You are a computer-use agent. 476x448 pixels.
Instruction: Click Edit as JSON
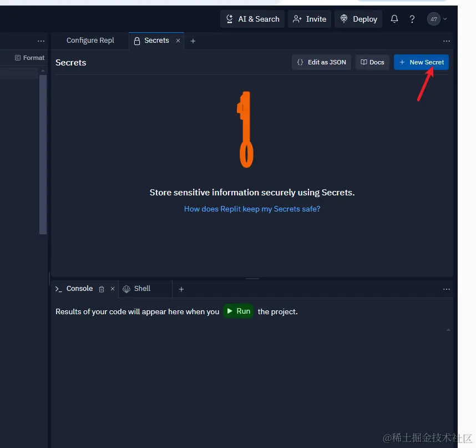(321, 62)
